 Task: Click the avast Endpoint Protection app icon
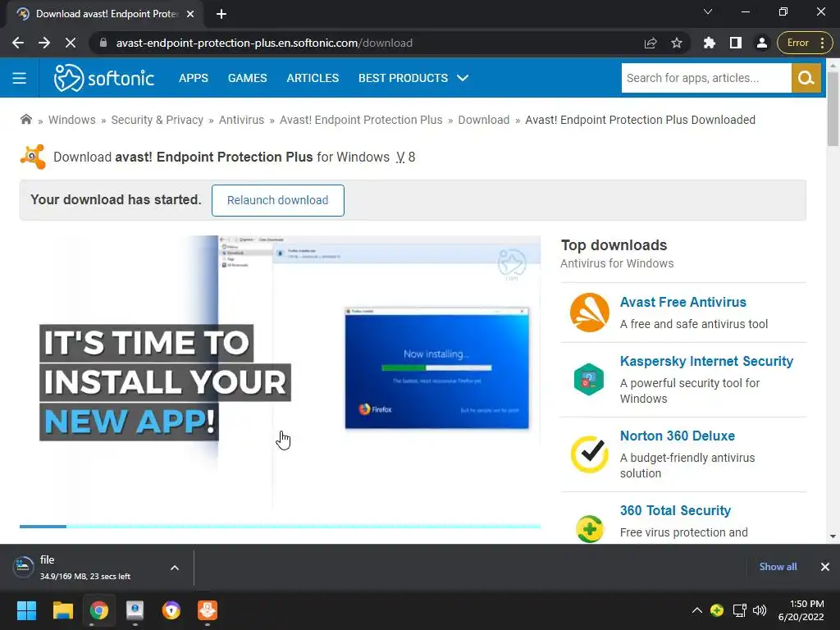click(x=33, y=157)
